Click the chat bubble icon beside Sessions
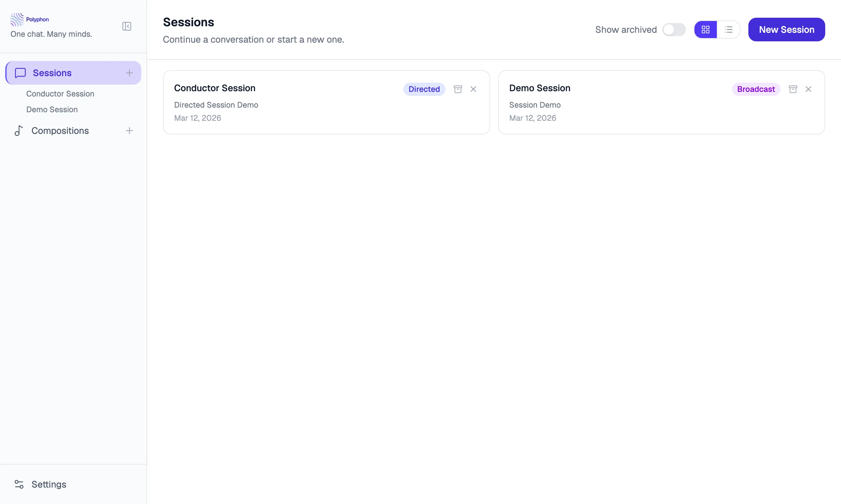841x504 pixels. tap(20, 73)
